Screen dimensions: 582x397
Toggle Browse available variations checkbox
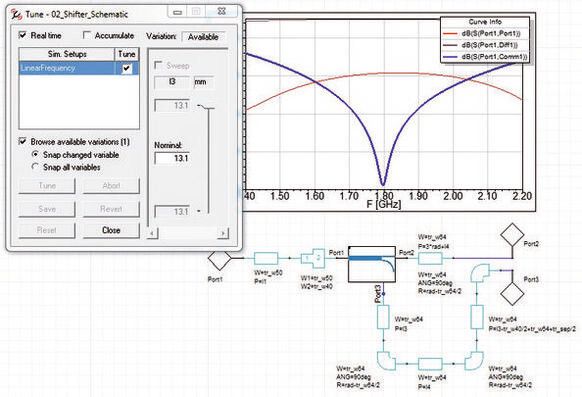click(23, 141)
